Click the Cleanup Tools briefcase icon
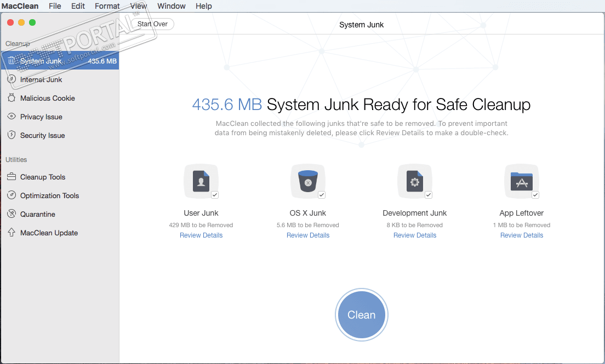This screenshot has height=364, width=605. point(12,177)
